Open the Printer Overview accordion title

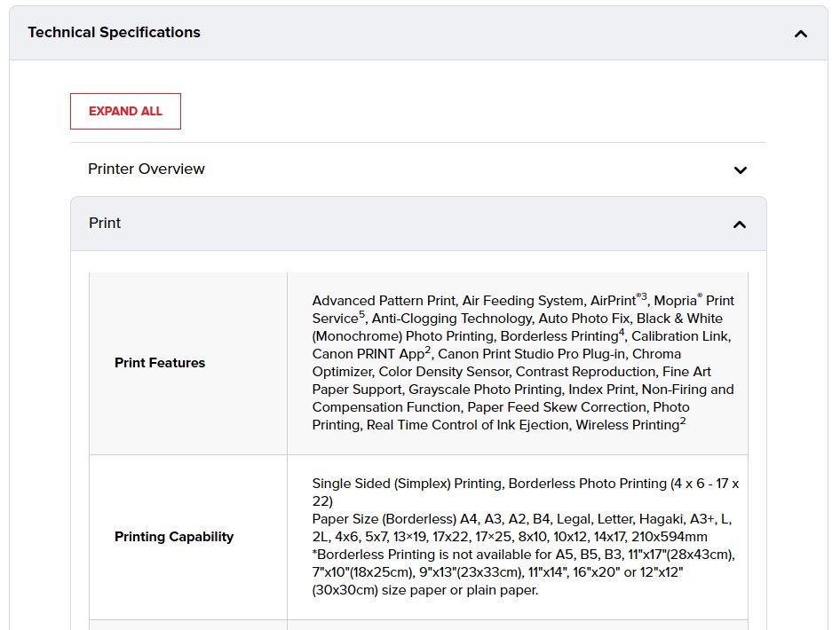pyautogui.click(x=147, y=169)
